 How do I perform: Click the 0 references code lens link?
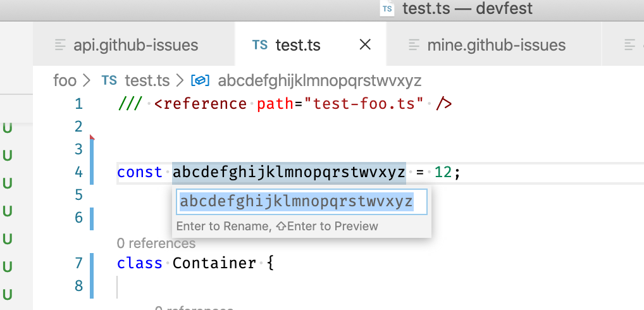(156, 243)
